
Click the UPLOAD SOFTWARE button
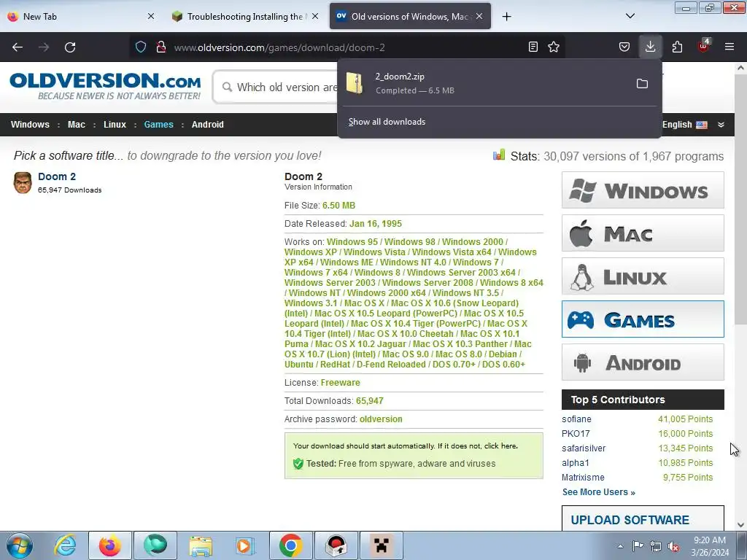point(643,518)
